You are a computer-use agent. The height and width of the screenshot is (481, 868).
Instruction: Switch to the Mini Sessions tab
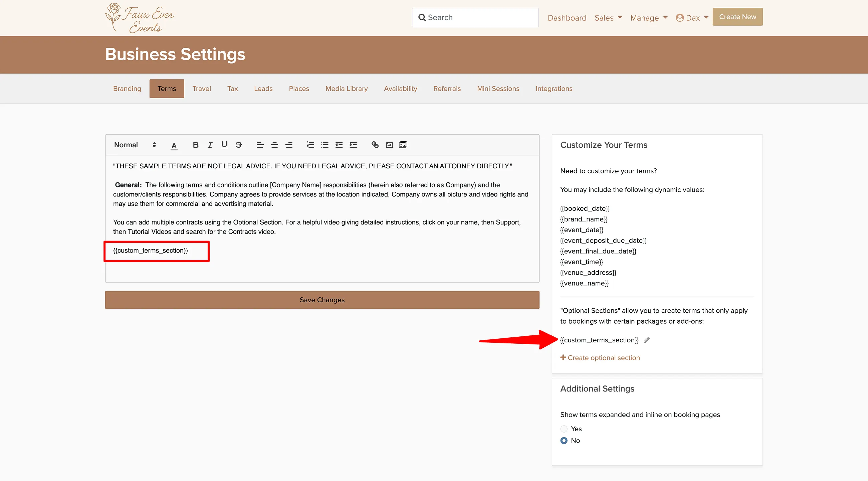[x=498, y=89]
